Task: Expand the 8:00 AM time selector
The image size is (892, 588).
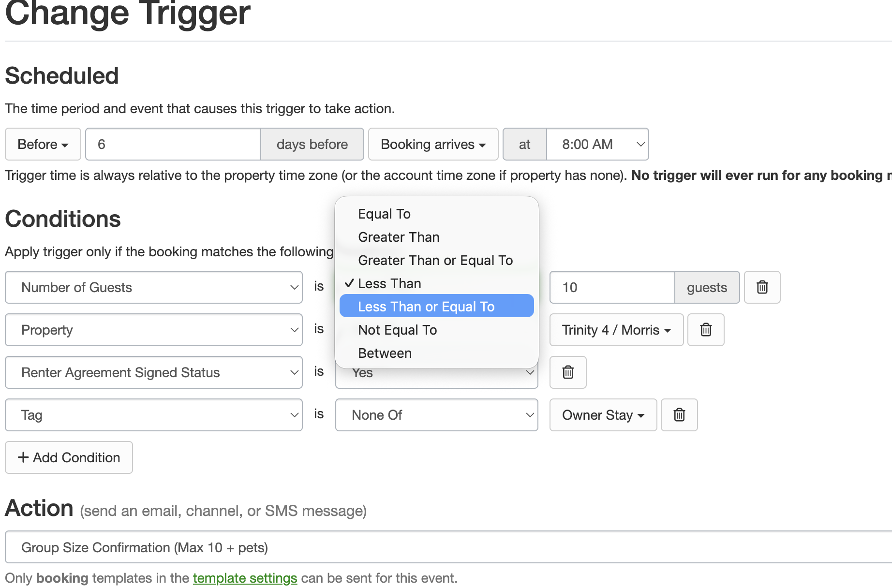Action: (x=597, y=144)
